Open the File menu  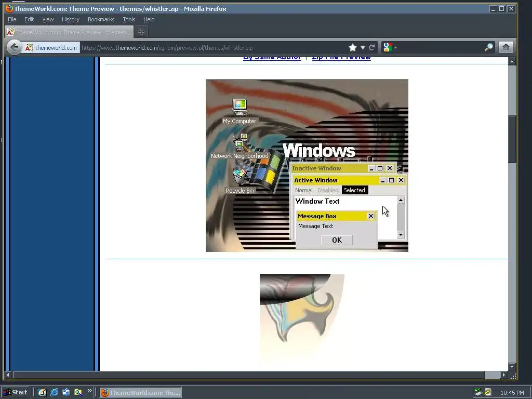coord(12,19)
